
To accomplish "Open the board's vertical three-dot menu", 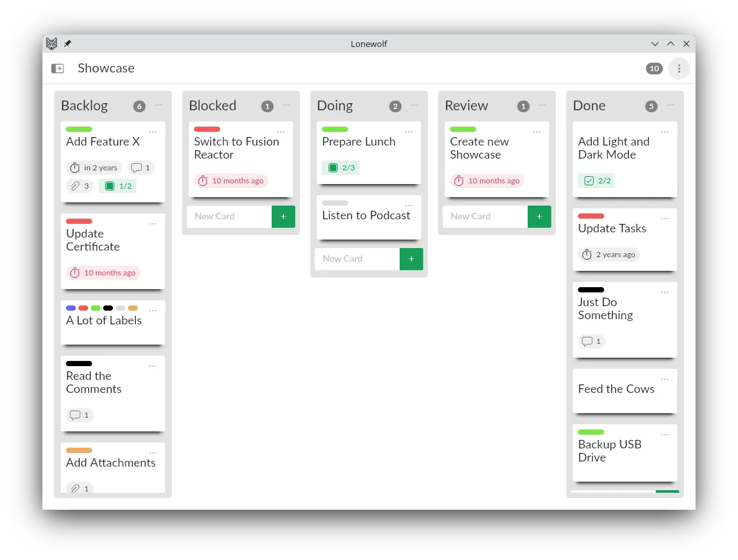I will pos(679,69).
